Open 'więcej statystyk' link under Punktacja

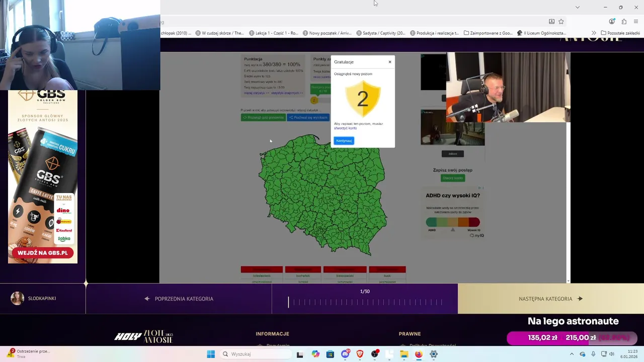[257, 93]
